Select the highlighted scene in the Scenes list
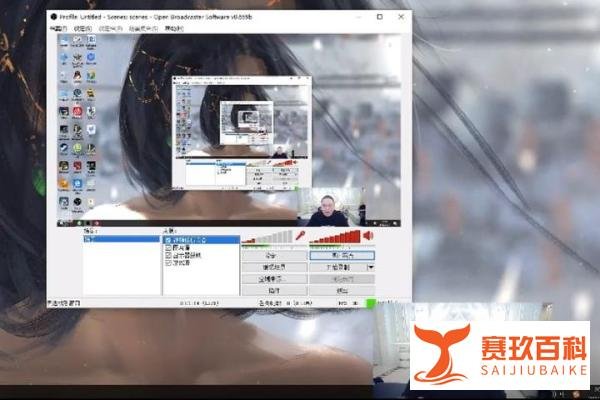 122,239
